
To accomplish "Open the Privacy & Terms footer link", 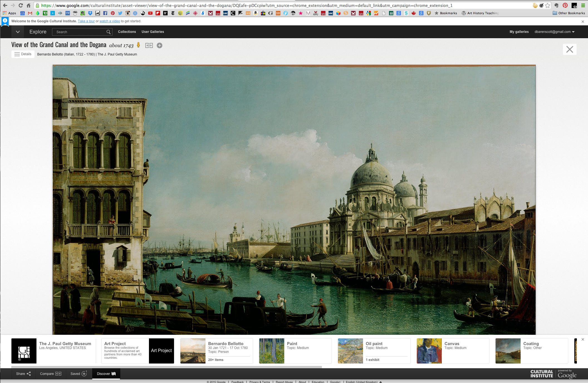I will click(x=260, y=382).
